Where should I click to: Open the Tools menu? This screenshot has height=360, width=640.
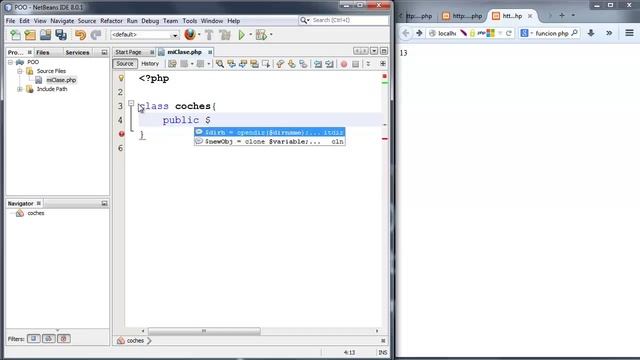pos(189,21)
